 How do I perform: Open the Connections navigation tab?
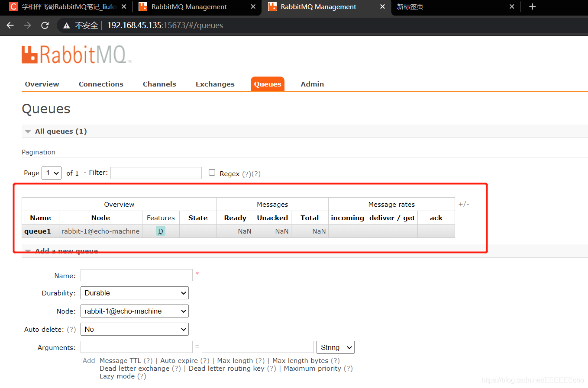[x=101, y=84]
